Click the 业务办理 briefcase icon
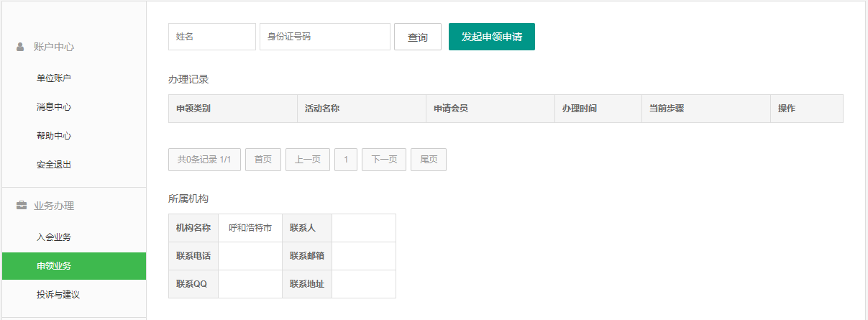Image resolution: width=868 pixels, height=320 pixels. pyautogui.click(x=21, y=206)
